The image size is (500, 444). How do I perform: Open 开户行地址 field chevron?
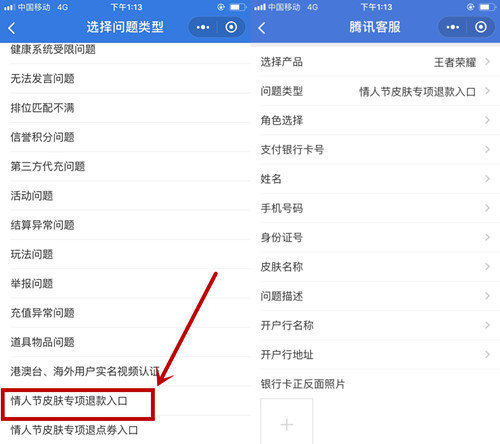click(487, 354)
